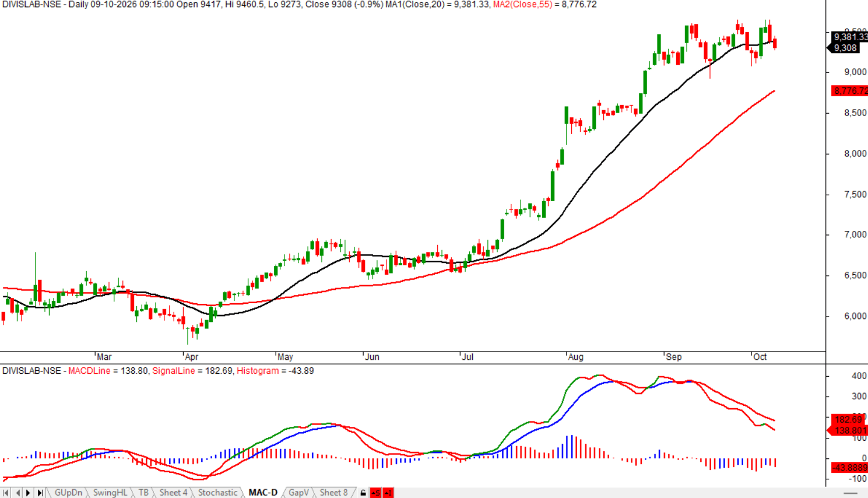The image size is (868, 498).
Task: Click the Aug label on the date axis
Action: click(x=575, y=357)
